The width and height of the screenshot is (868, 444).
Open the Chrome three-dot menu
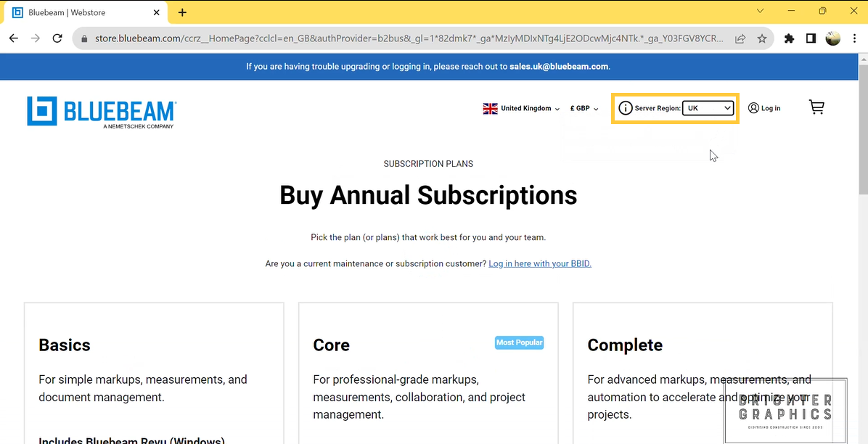click(x=855, y=38)
